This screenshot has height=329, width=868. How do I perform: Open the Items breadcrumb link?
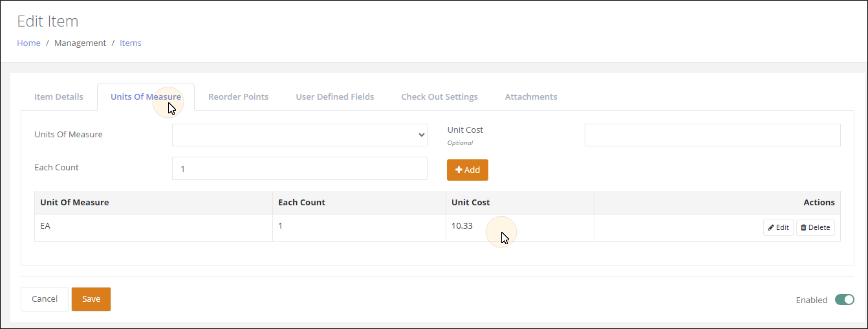point(131,43)
